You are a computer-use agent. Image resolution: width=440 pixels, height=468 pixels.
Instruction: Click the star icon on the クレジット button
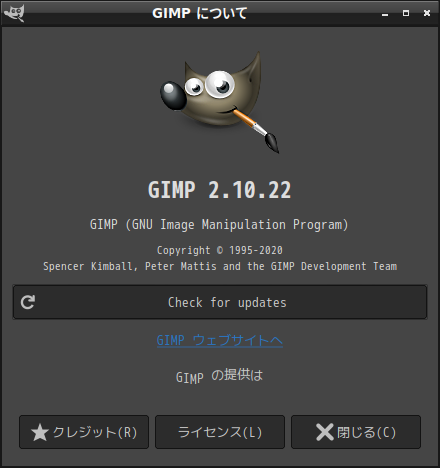pyautogui.click(x=40, y=432)
